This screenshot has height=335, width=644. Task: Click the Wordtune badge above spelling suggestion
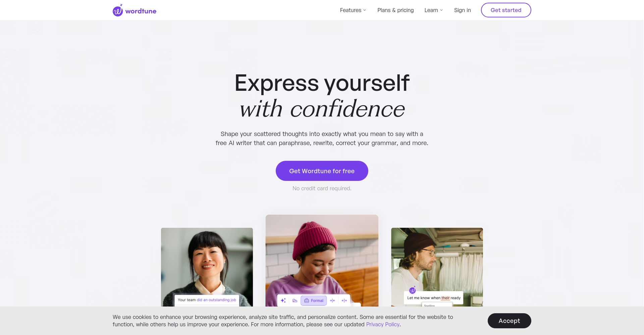(413, 290)
